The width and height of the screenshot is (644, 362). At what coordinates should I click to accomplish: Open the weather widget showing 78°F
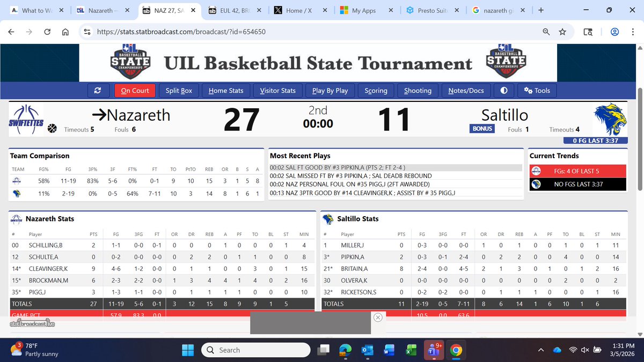click(x=35, y=350)
